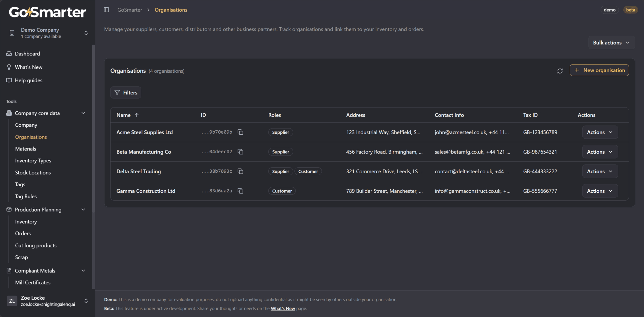Open the Tags page
The image size is (644, 317).
[x=20, y=184]
